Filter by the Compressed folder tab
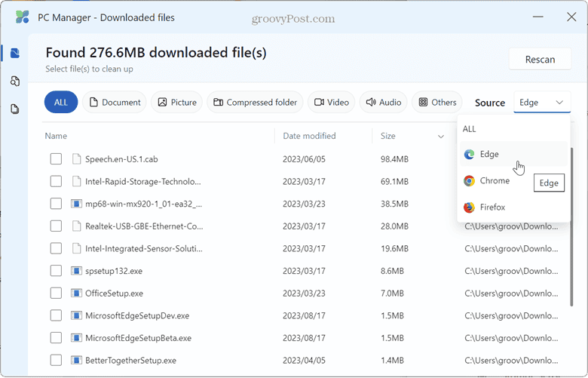 click(x=255, y=102)
